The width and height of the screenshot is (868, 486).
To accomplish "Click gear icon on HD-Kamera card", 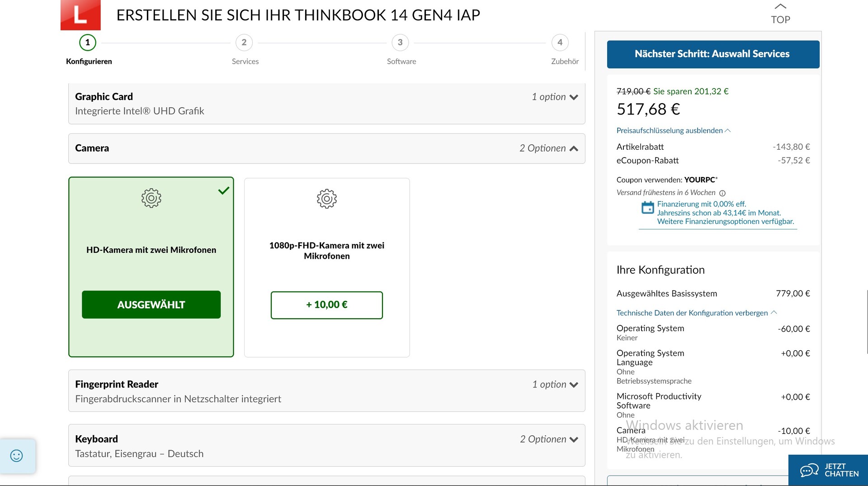I will tap(151, 198).
